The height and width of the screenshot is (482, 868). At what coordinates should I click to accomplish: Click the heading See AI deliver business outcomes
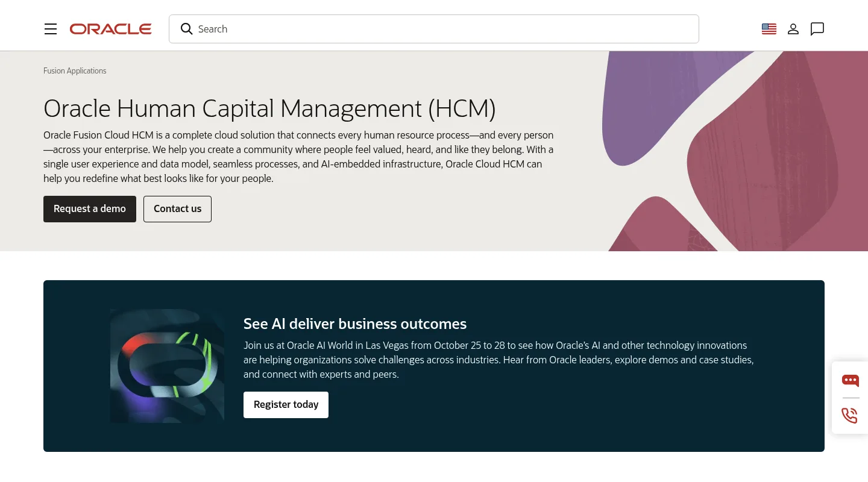point(355,324)
